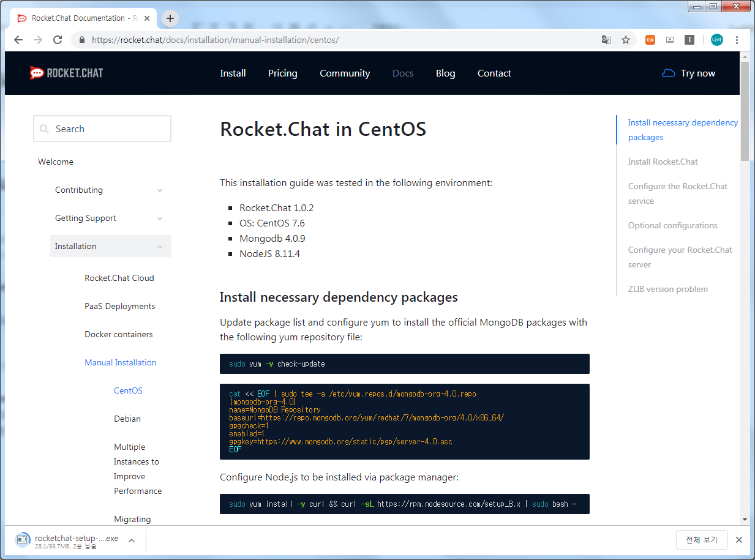755x560 pixels.
Task: Collapse the Installation section chevron
Action: pyautogui.click(x=160, y=247)
